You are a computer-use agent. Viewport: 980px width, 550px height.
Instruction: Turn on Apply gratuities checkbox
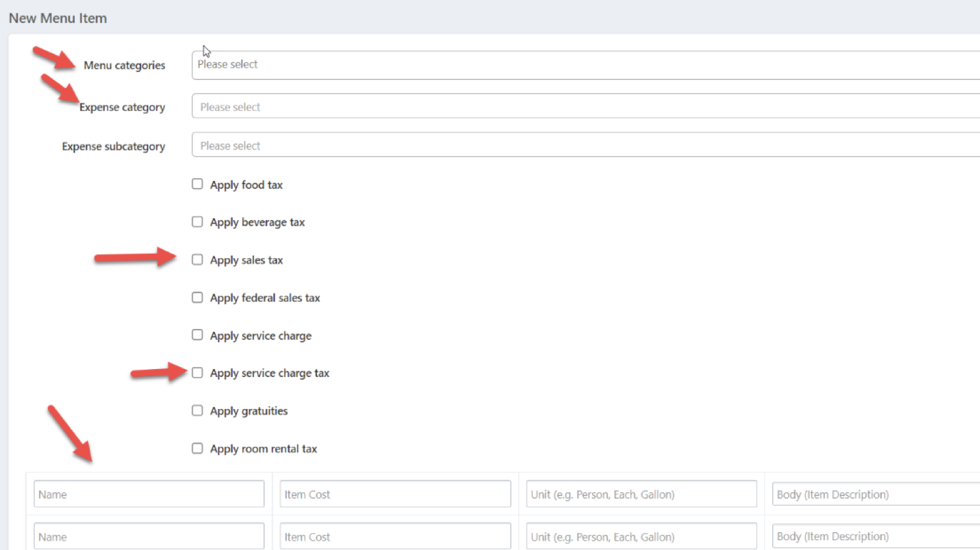click(197, 410)
